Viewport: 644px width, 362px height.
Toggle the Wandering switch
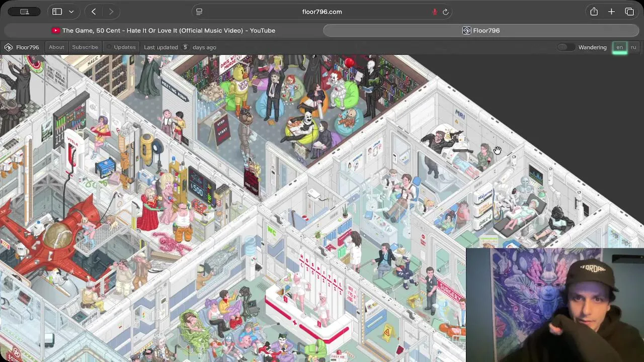point(566,47)
